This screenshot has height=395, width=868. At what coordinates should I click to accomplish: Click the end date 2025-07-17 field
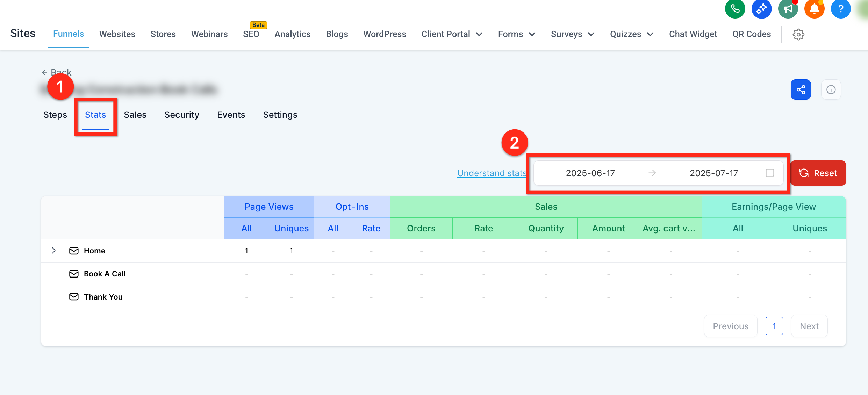[x=714, y=173]
